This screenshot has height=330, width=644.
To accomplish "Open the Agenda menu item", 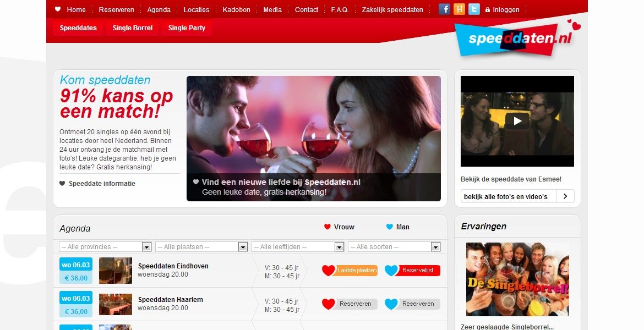I will click(x=159, y=10).
